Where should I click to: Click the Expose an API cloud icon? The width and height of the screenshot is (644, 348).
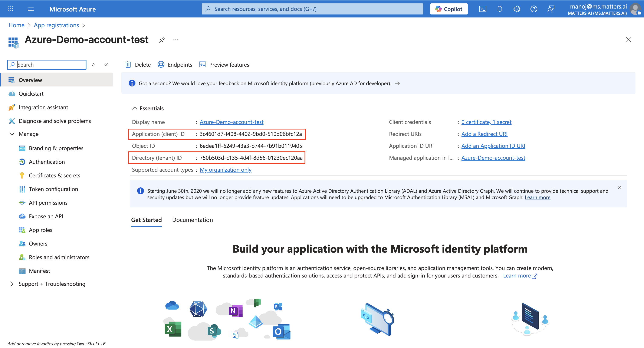click(22, 216)
